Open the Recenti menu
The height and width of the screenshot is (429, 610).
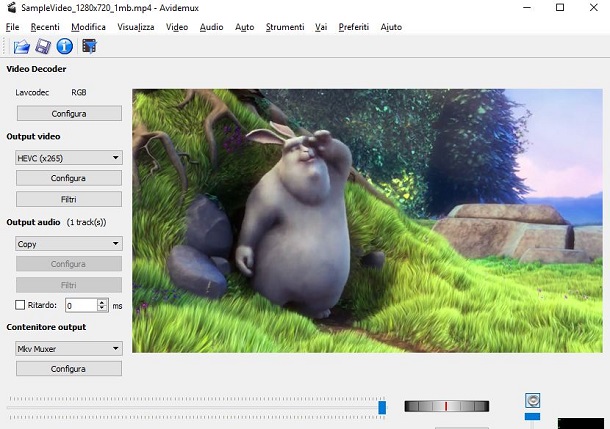[x=45, y=27]
